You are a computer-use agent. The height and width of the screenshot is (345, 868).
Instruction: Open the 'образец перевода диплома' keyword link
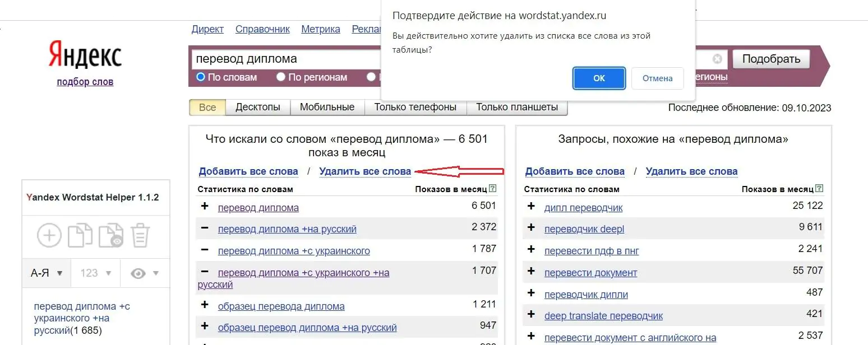click(281, 306)
